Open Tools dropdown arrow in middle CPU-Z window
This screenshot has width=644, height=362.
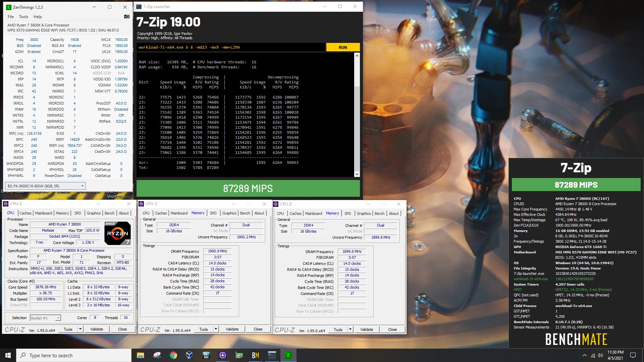tap(216, 329)
